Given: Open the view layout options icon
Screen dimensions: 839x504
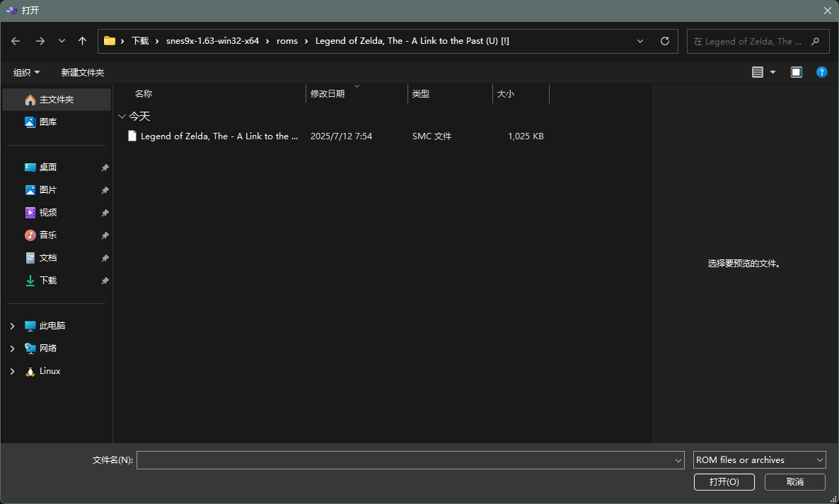Looking at the screenshot, I should click(x=758, y=72).
